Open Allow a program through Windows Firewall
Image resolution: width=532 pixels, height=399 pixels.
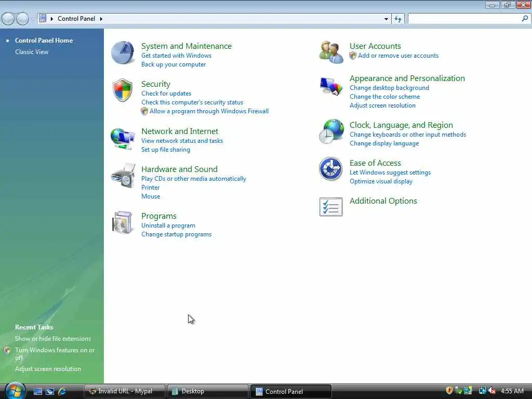209,111
